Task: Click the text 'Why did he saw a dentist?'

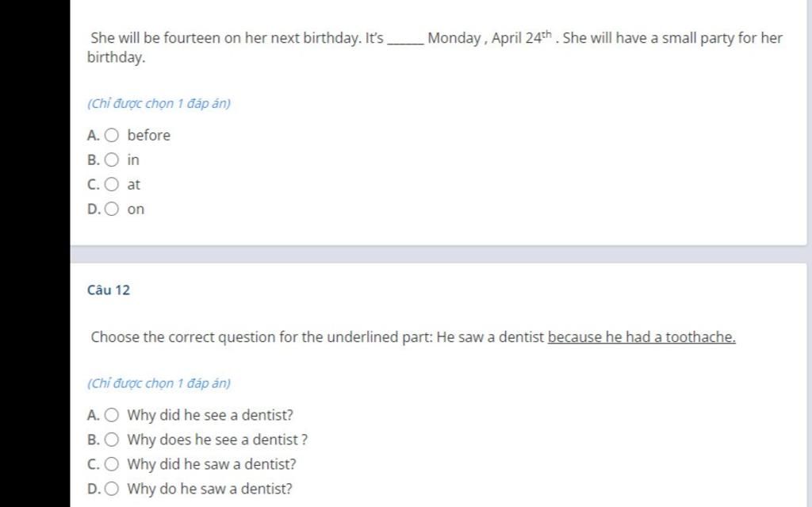Action: (212, 464)
